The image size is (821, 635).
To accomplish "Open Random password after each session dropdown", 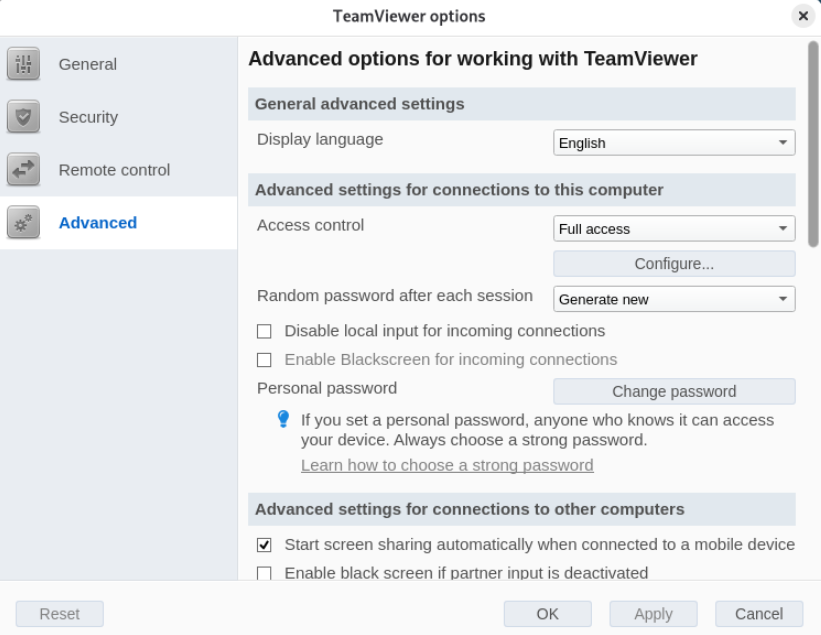I will tap(674, 299).
